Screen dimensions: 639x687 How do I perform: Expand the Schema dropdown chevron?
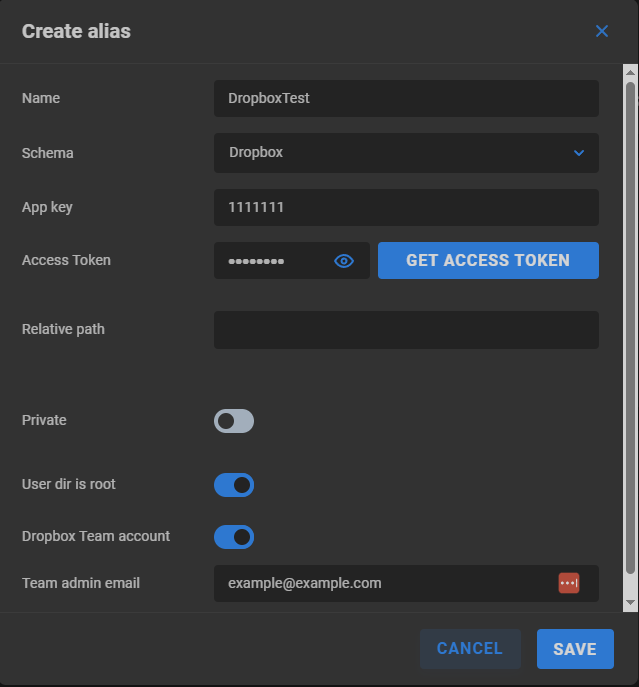tap(579, 153)
